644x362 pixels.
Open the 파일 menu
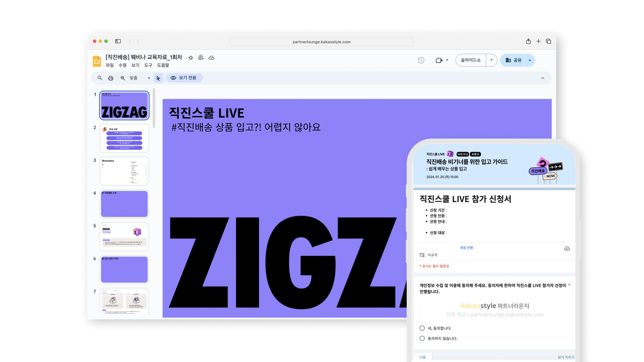click(x=110, y=65)
